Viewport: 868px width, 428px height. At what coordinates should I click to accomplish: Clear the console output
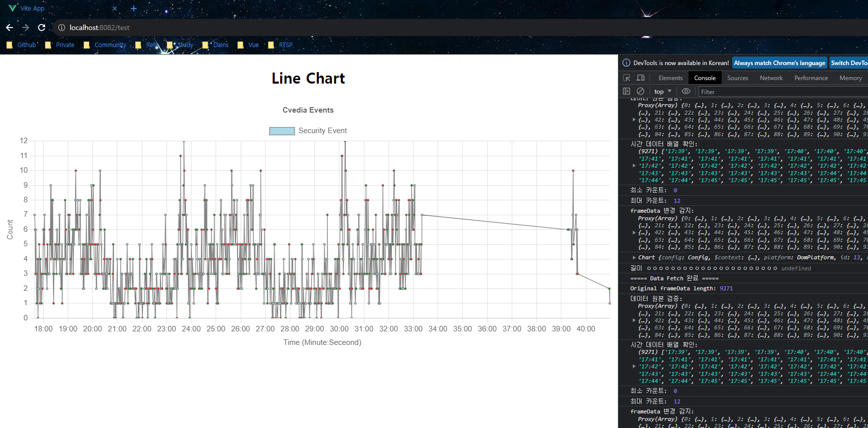[x=640, y=91]
